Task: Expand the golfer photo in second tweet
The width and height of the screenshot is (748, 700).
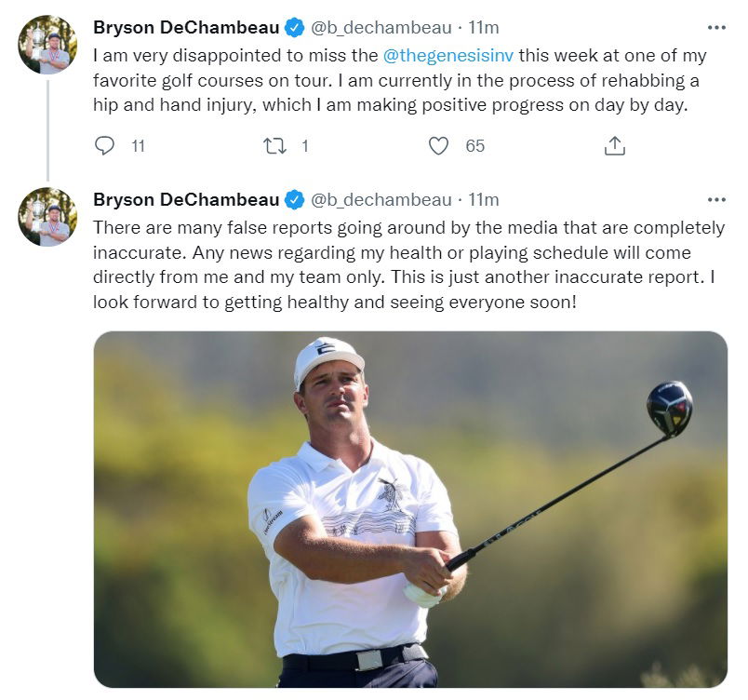Action: pos(410,508)
